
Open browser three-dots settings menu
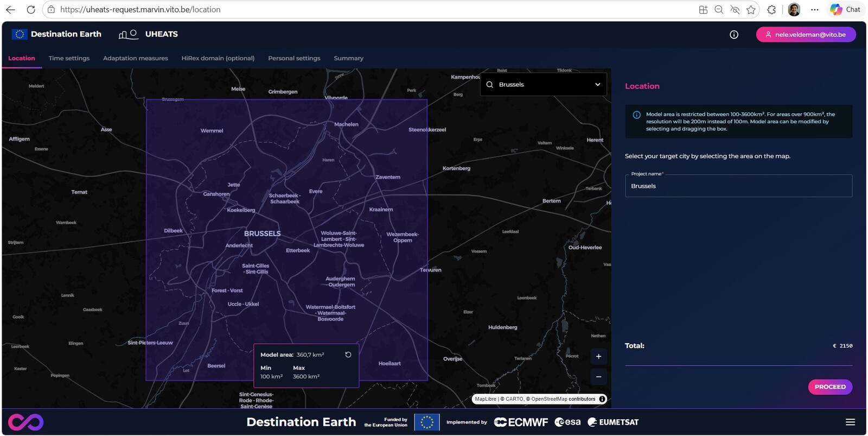(814, 10)
